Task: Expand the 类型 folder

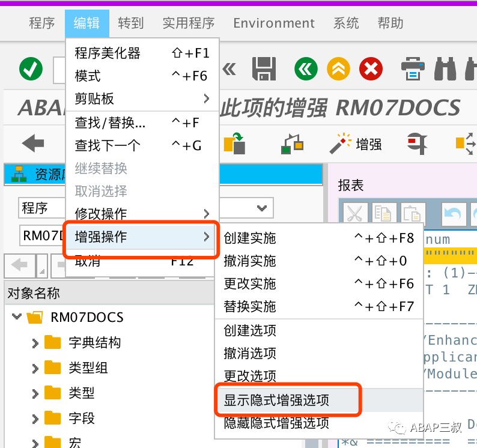Action: [35, 394]
